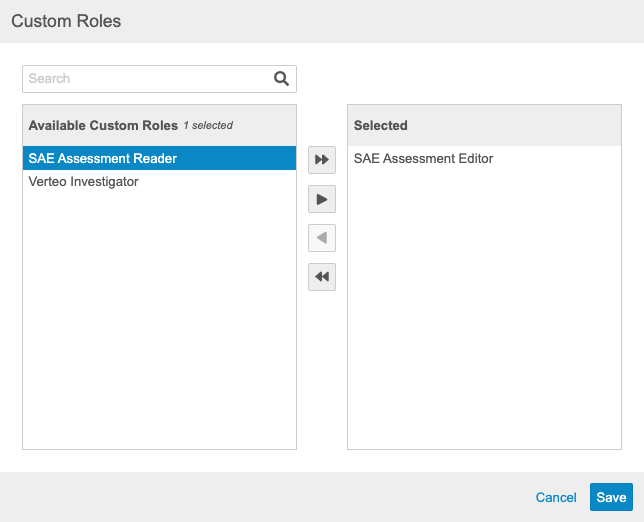Image resolution: width=644 pixels, height=522 pixels.
Task: Click the Custom Roles dialog title
Action: (66, 21)
